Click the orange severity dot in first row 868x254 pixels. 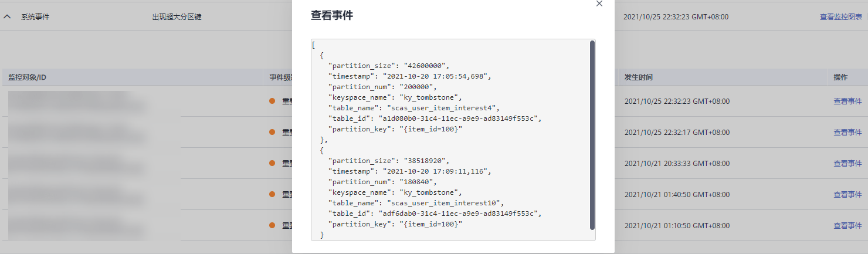point(272,101)
